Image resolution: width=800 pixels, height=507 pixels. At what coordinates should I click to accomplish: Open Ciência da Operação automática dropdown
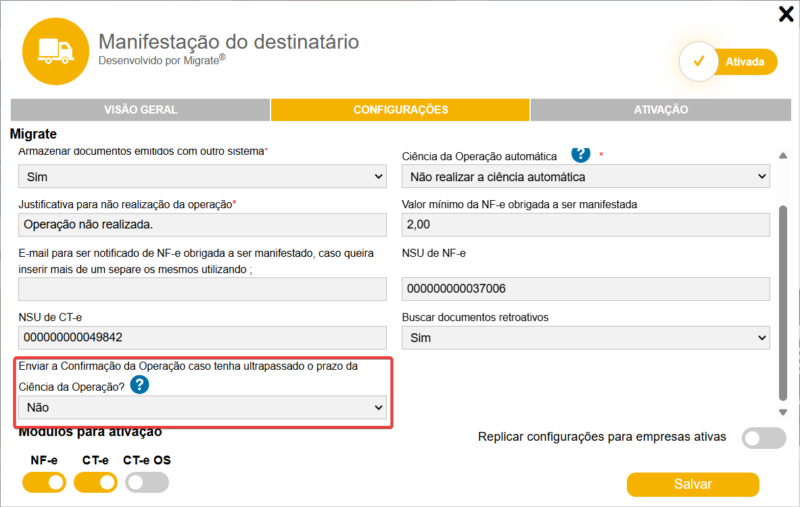coord(585,177)
